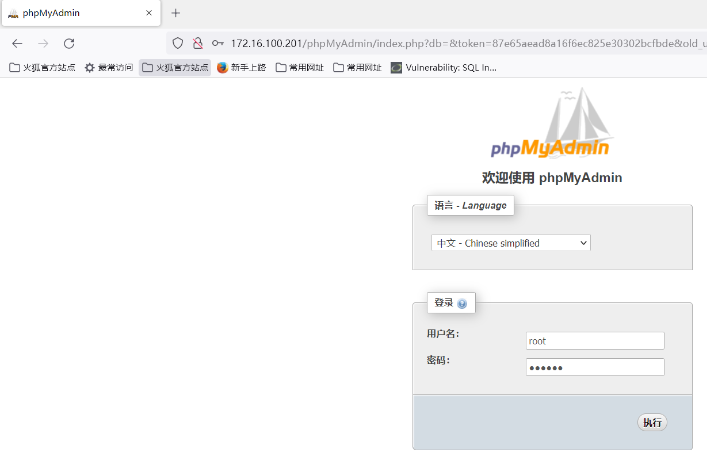
Task: Open the Vulnerability: SQL In... bookmark
Action: click(444, 68)
